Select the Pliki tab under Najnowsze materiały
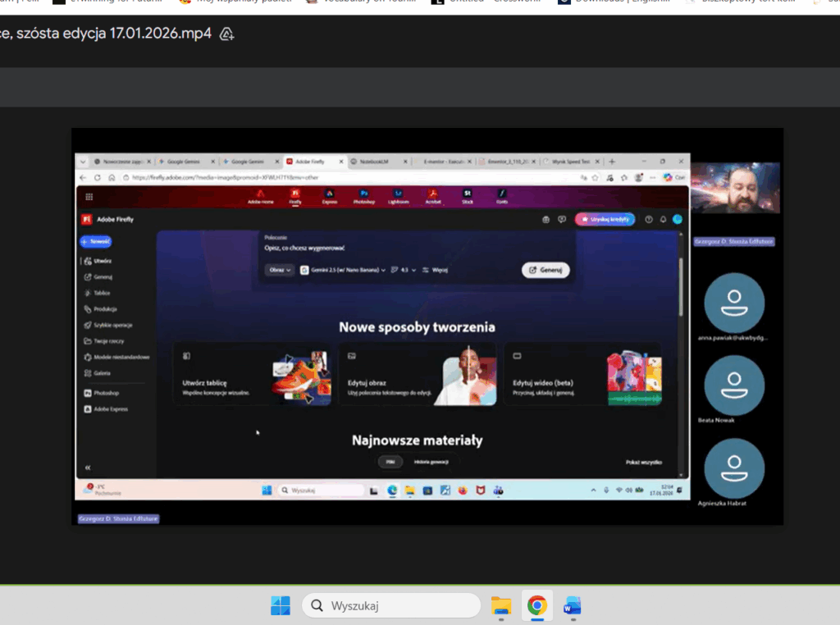The image size is (840, 625). tap(390, 463)
